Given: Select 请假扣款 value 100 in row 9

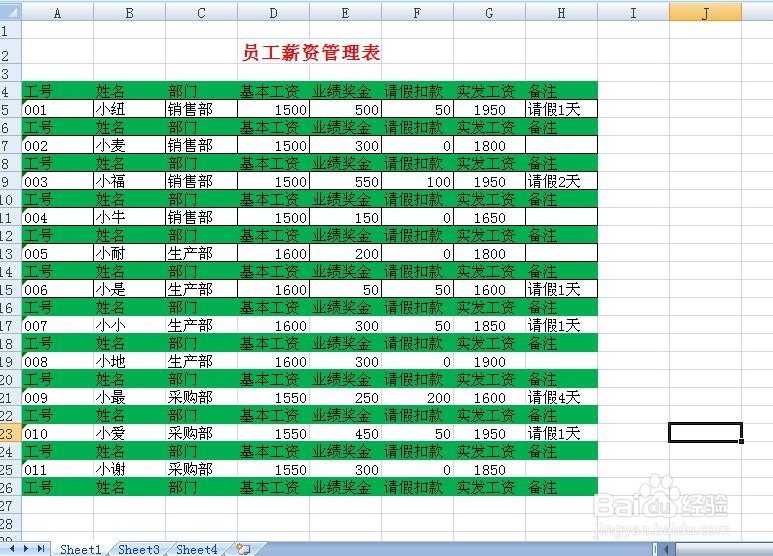Looking at the screenshot, I should point(418,181).
